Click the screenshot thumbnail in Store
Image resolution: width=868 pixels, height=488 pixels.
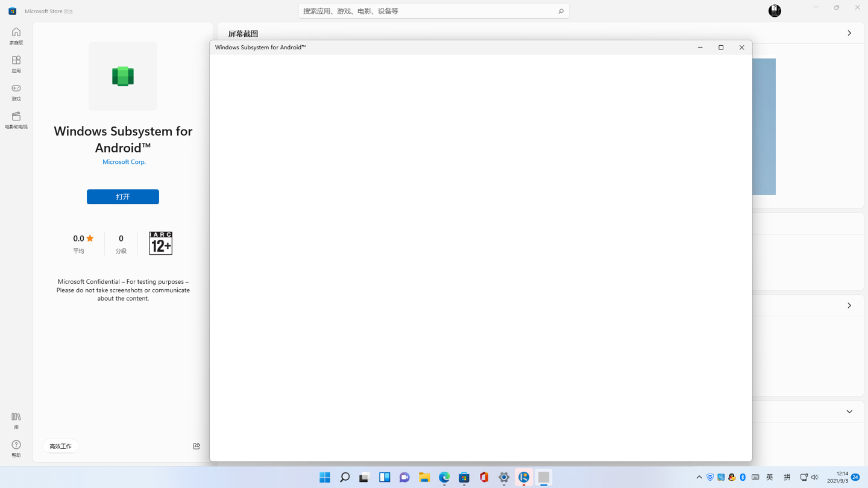764,127
